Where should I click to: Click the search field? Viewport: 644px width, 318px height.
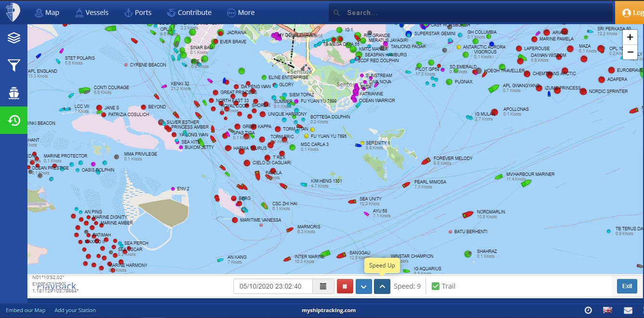pos(471,13)
